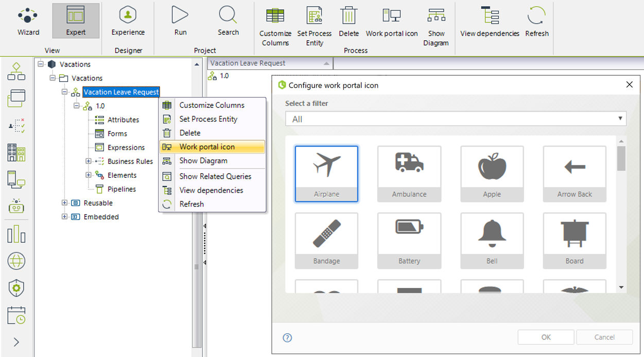Click Work portal icon in the ribbon
The width and height of the screenshot is (644, 357).
point(392,21)
